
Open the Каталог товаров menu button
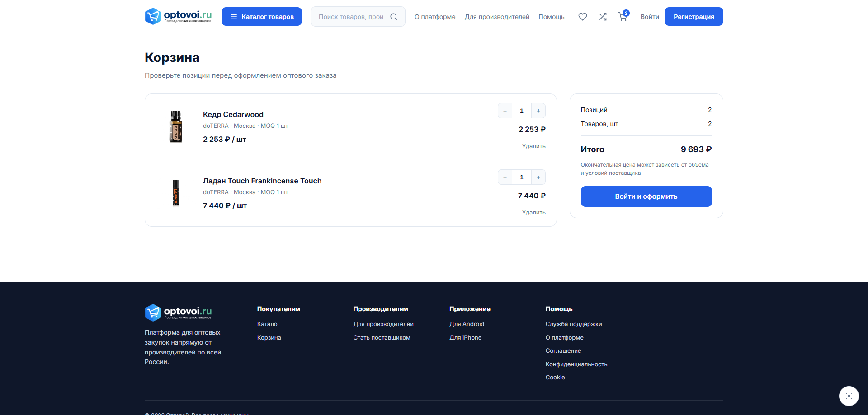coord(262,17)
